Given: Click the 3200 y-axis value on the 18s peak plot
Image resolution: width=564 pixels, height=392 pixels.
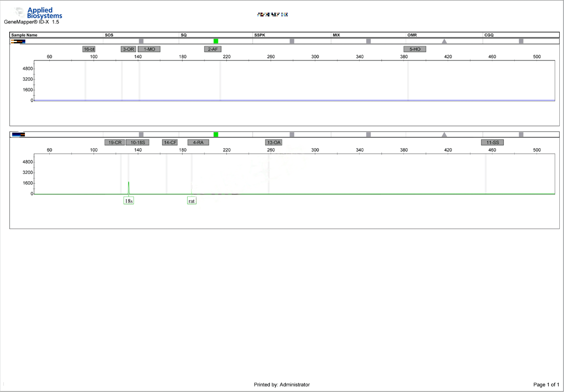Looking at the screenshot, I should coord(28,173).
